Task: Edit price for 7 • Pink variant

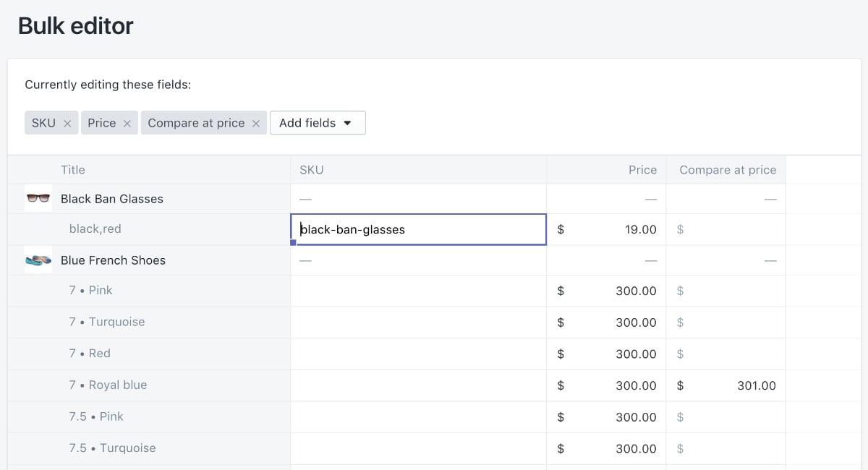Action: click(x=606, y=291)
